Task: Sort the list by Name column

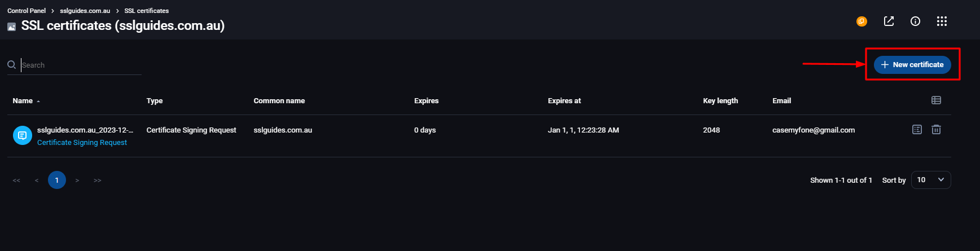Action: 23,101
